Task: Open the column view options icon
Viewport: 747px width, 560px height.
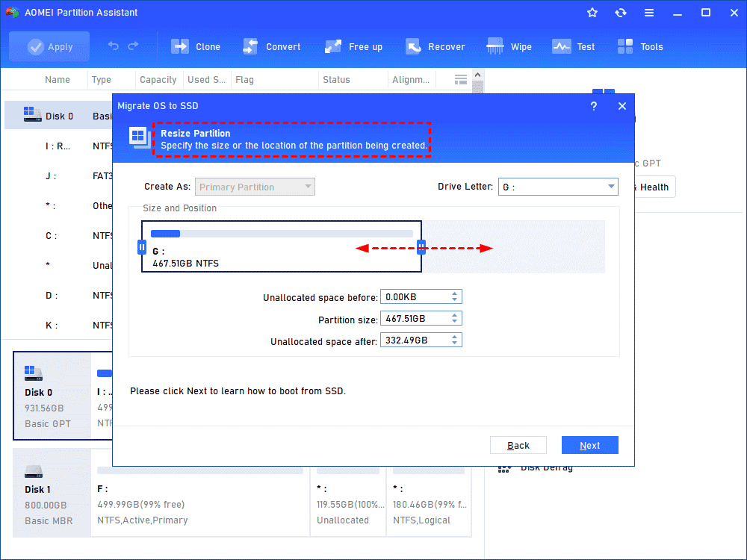Action: (x=460, y=80)
